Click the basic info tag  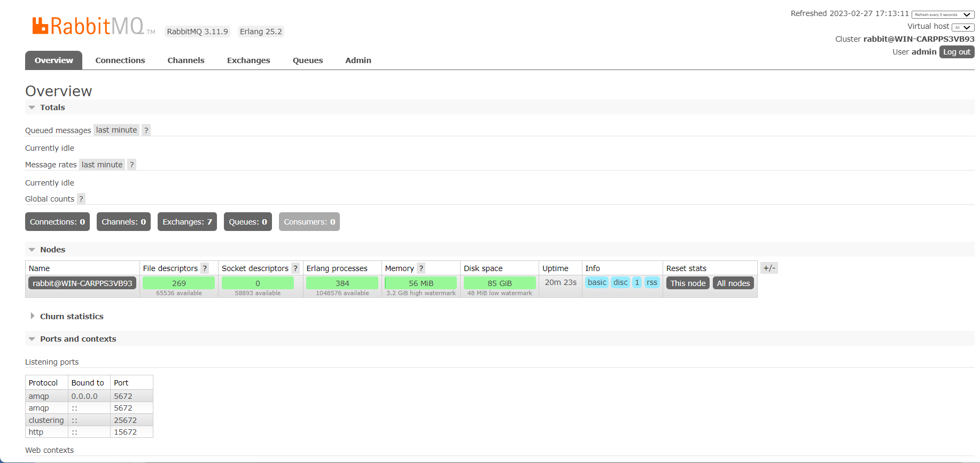(597, 282)
